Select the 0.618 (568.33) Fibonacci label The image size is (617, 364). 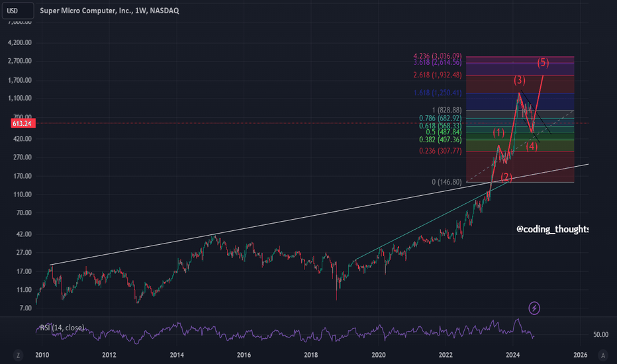pyautogui.click(x=440, y=126)
